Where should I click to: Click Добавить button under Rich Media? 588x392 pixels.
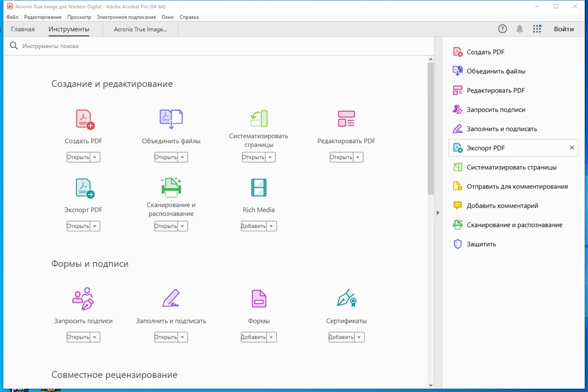point(254,226)
